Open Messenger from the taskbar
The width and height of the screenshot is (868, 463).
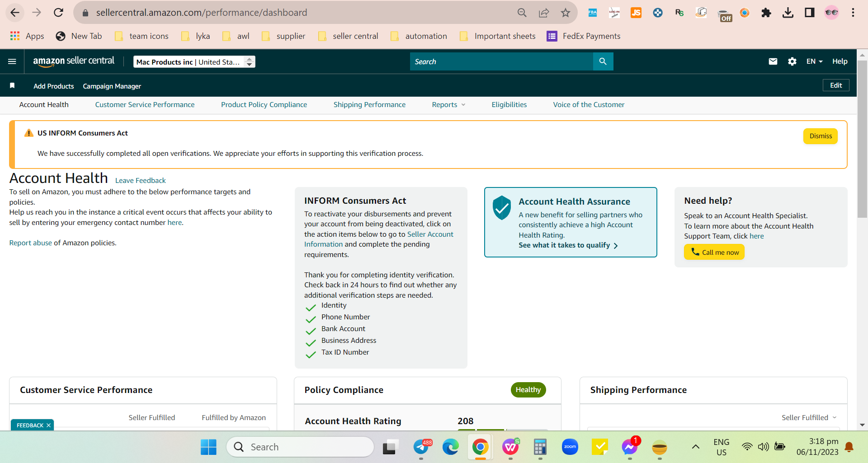point(630,447)
